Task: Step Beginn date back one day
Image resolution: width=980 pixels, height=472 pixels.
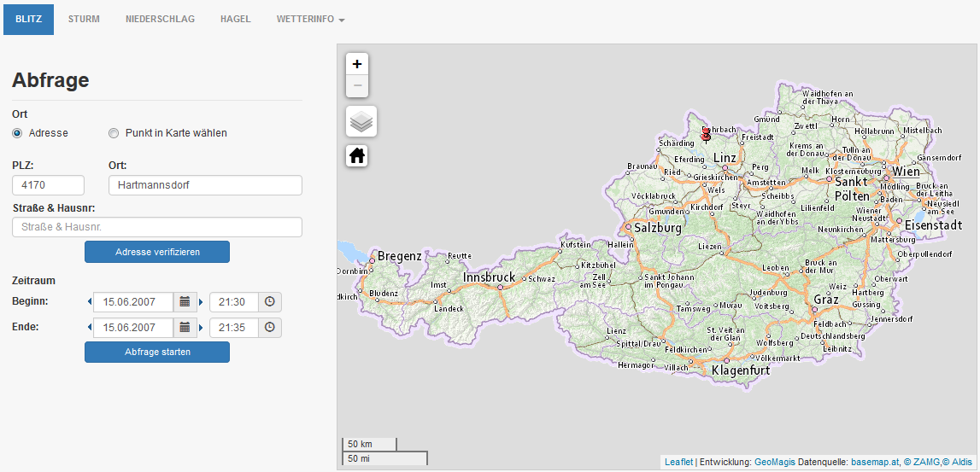Action: (x=89, y=302)
